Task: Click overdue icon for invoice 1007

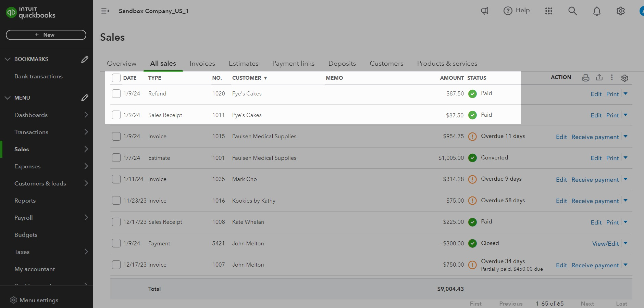Action: (x=472, y=265)
